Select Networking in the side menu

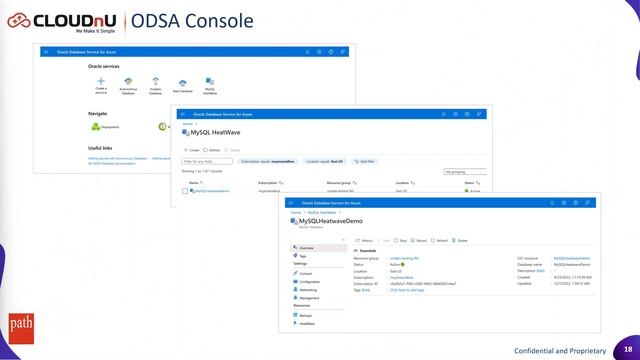pos(308,290)
